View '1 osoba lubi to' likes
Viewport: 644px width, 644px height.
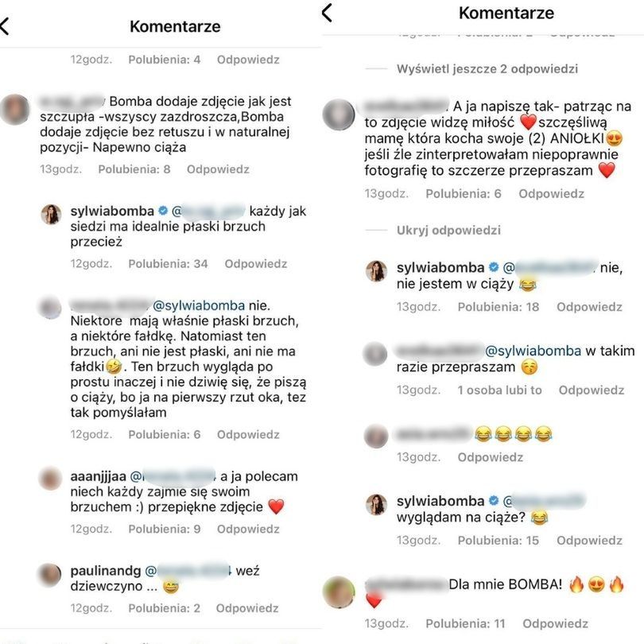point(500,390)
